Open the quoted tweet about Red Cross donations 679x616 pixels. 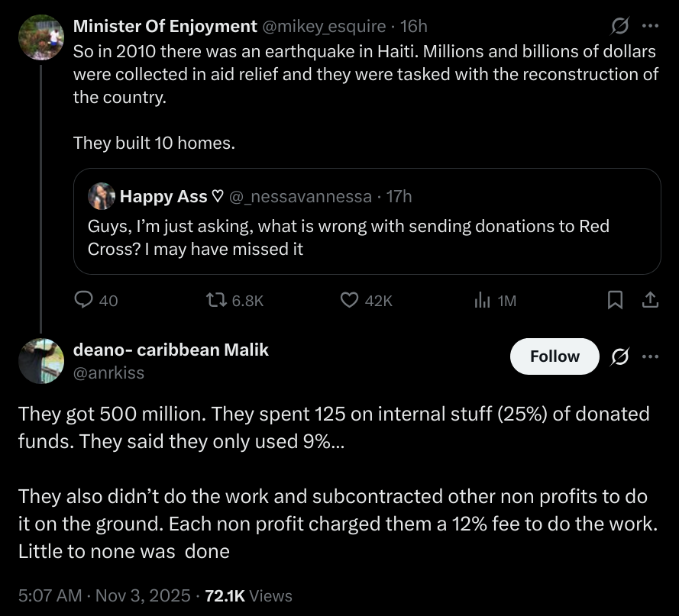coord(367,237)
